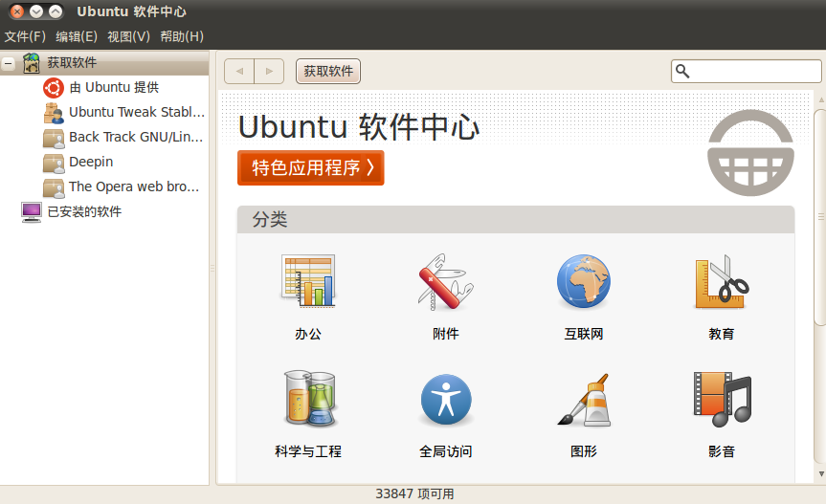Select Back Track GNU/Lin... source entry
This screenshot has width=826, height=504.
[136, 137]
